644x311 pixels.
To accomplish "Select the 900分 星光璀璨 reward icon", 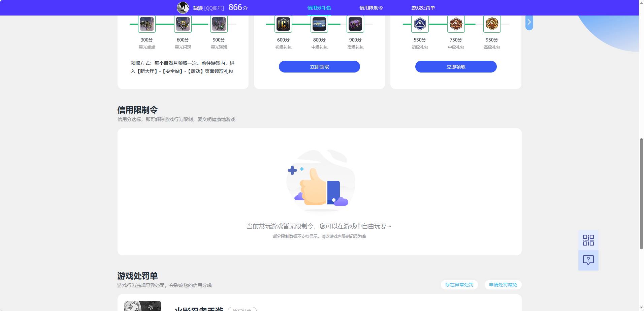I will 219,24.
